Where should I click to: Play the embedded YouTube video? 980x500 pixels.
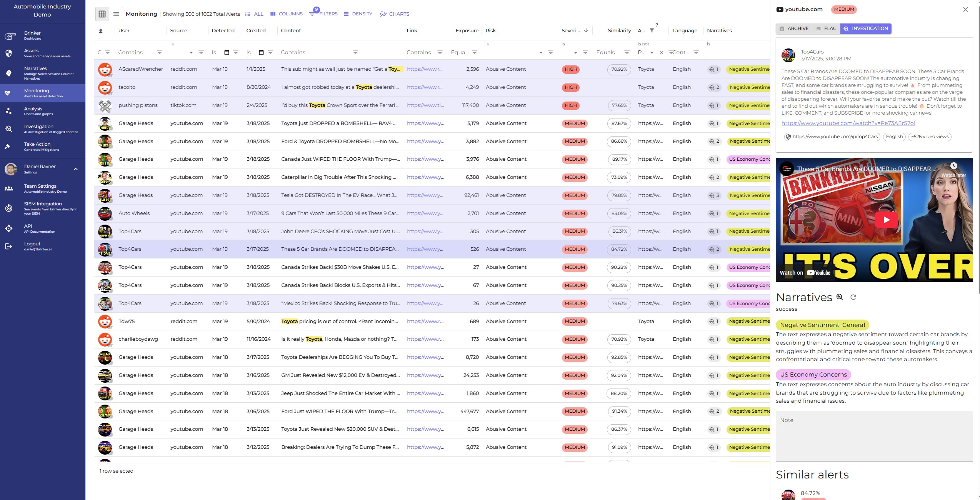coord(886,220)
